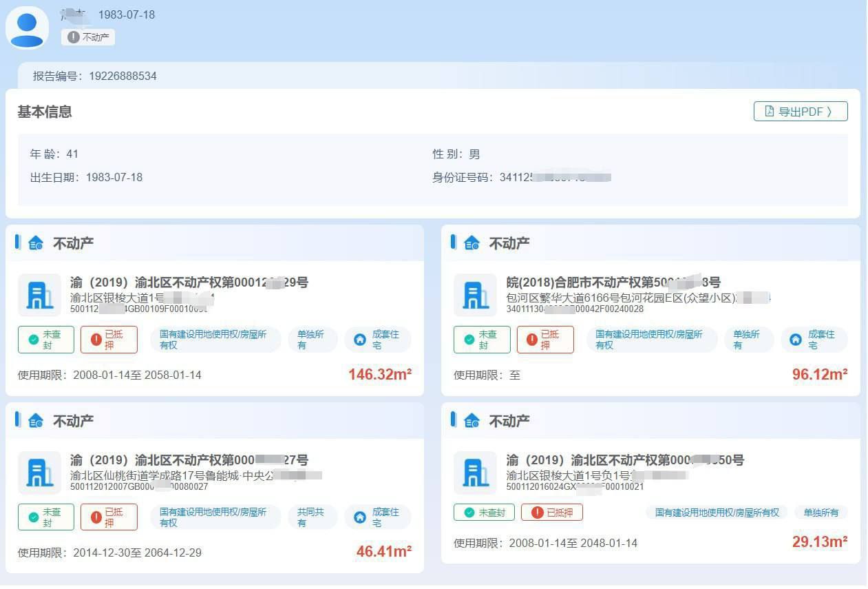Click the 导出PDF button
Image resolution: width=868 pixels, height=589 pixels.
pos(801,111)
